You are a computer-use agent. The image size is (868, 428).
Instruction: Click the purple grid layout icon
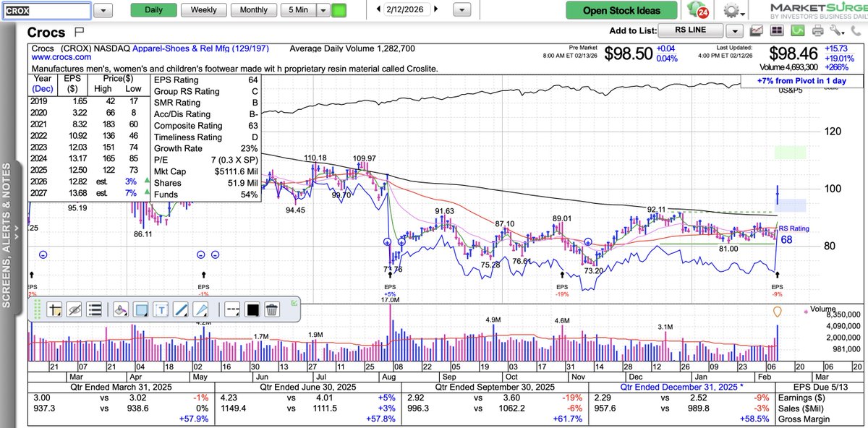777,30
